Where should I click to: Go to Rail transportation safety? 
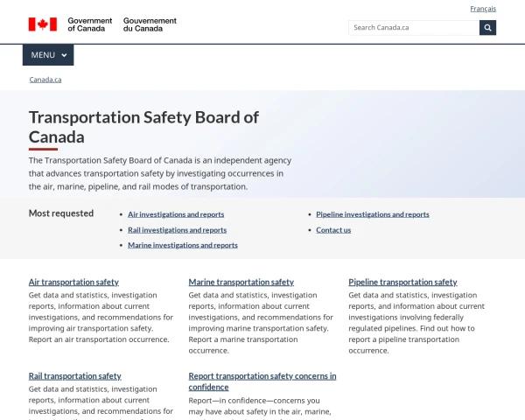click(75, 376)
